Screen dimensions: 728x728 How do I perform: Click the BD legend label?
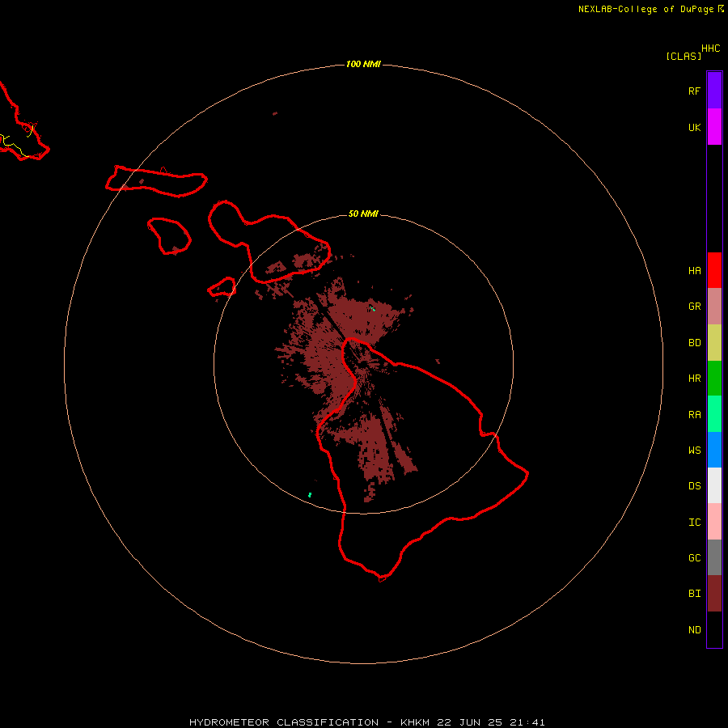694,343
